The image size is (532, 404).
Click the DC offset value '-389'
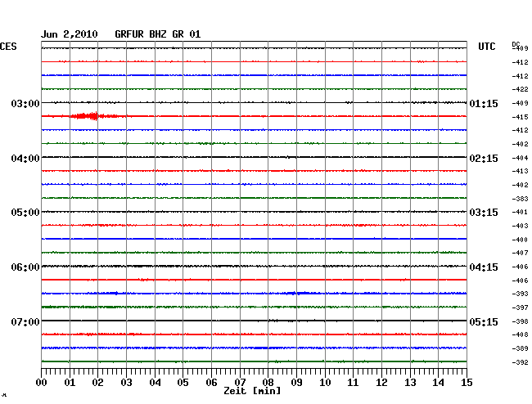(x=520, y=348)
